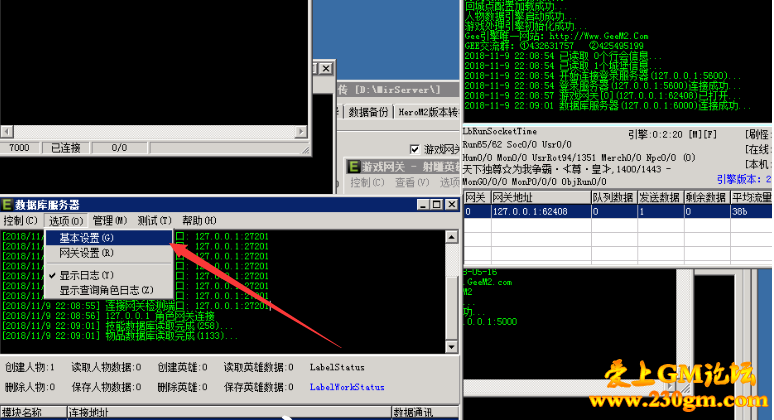Viewport: 774px width, 420px height.
Task: Click the 0/0 status bar panel
Action: point(119,148)
